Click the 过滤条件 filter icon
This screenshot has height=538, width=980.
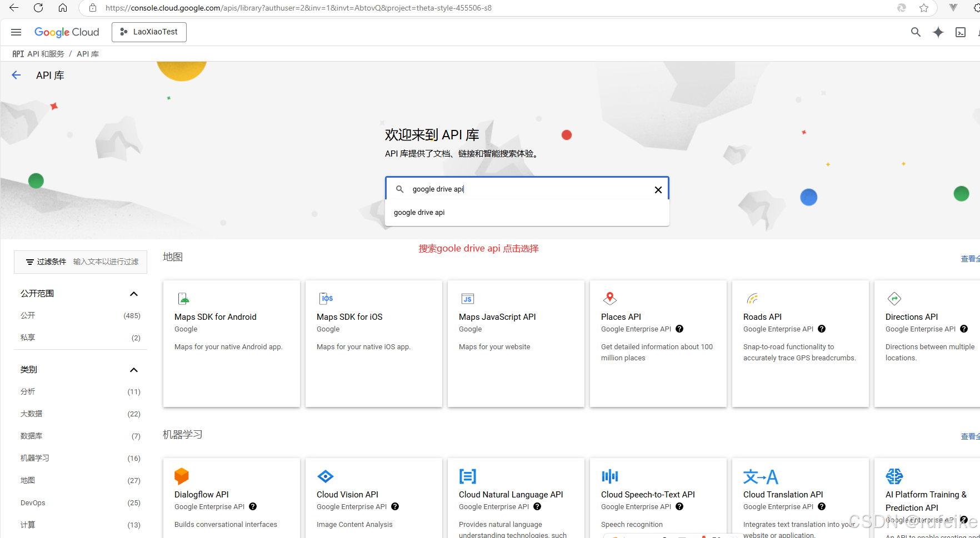[x=30, y=262]
